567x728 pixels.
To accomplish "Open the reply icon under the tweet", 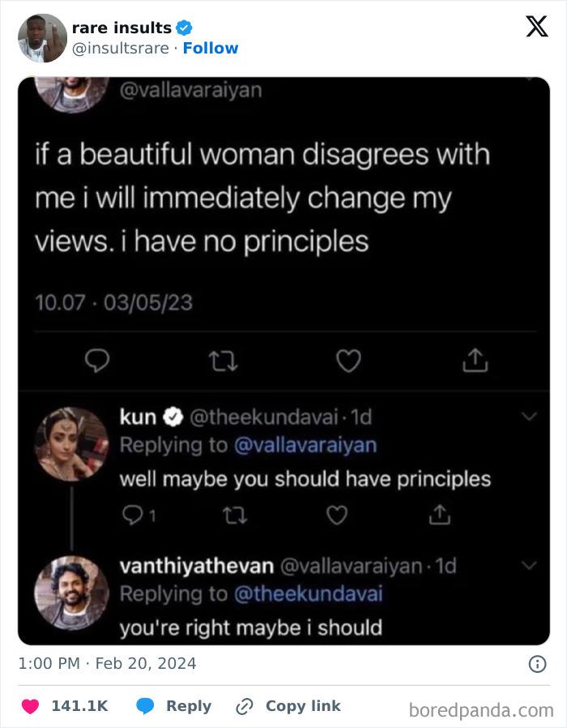I will point(98,362).
